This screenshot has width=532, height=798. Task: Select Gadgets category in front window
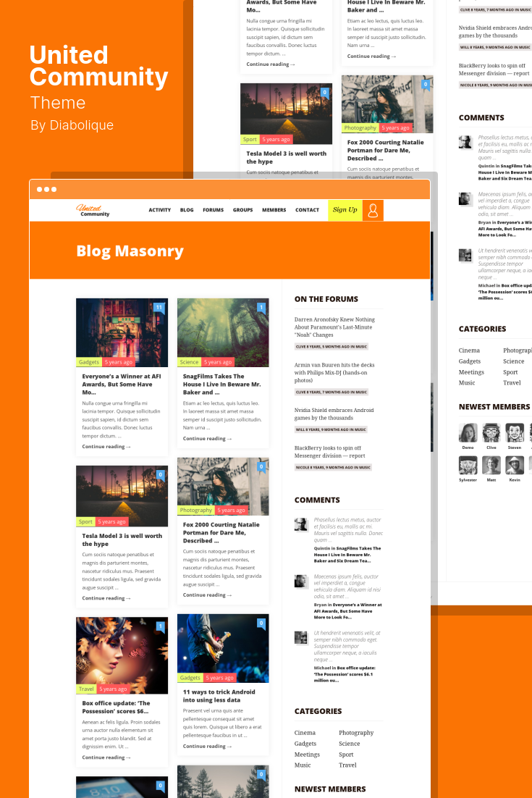click(305, 744)
